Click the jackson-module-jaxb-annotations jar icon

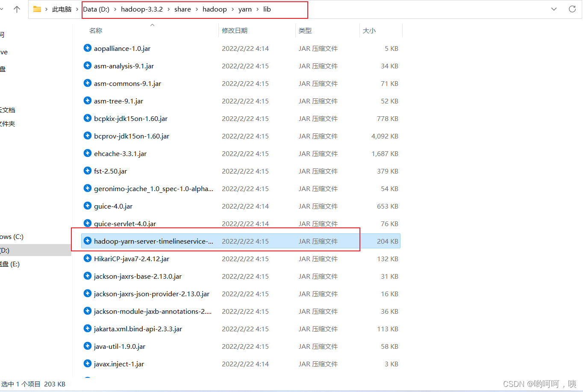click(x=88, y=311)
